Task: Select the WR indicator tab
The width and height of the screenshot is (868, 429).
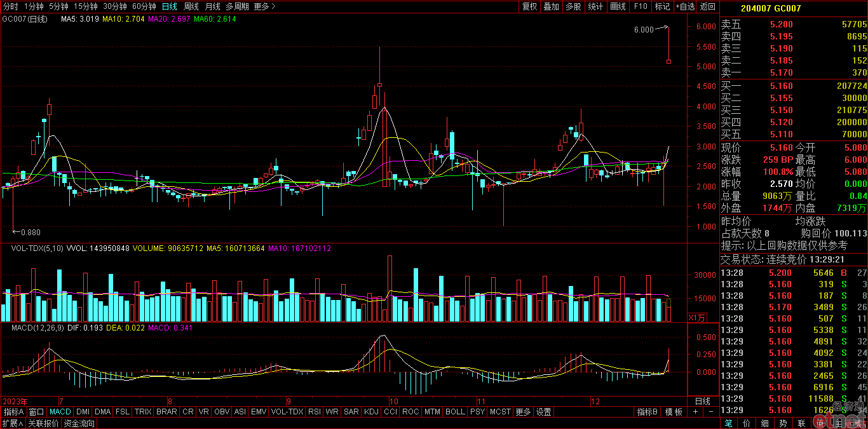Action: tap(332, 412)
